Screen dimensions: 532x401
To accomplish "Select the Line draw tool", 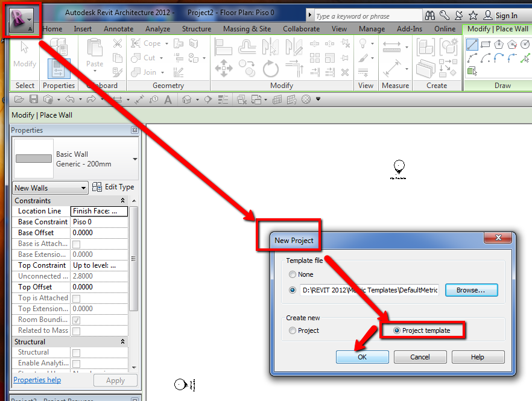I will pyautogui.click(x=472, y=45).
